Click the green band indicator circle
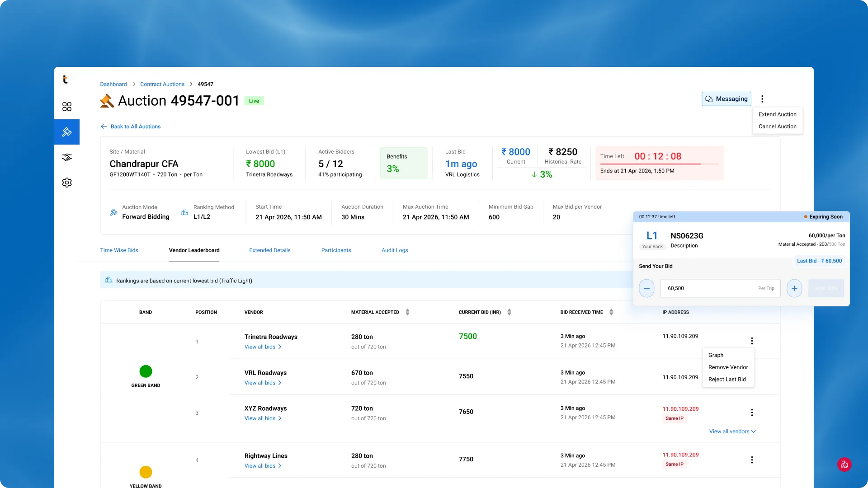 [146, 371]
